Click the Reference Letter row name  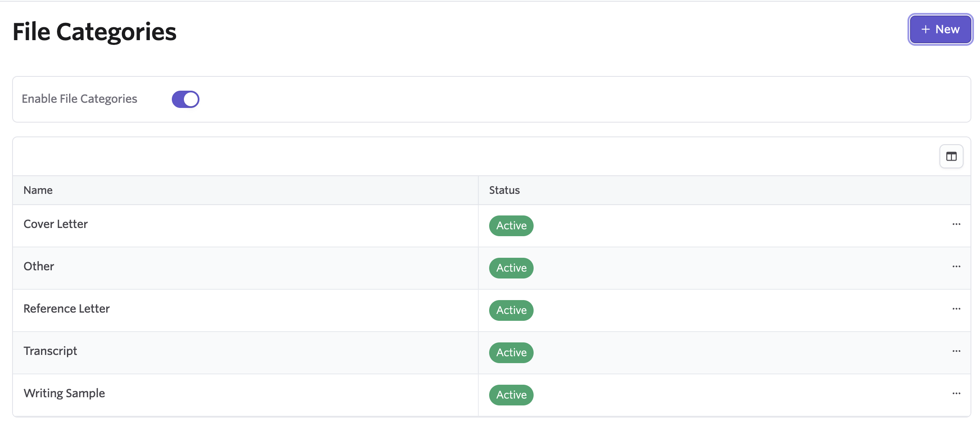[x=66, y=309]
